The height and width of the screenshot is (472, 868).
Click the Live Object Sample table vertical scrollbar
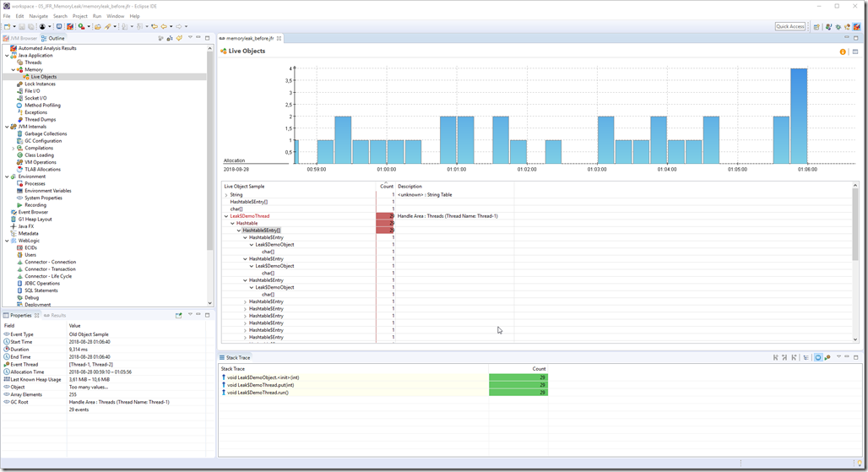855,224
